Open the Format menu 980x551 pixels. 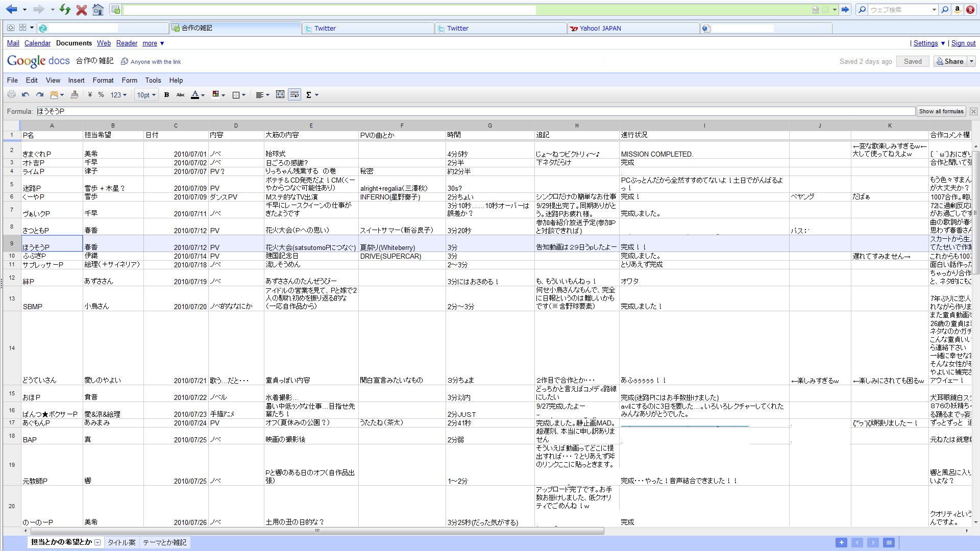click(x=103, y=80)
